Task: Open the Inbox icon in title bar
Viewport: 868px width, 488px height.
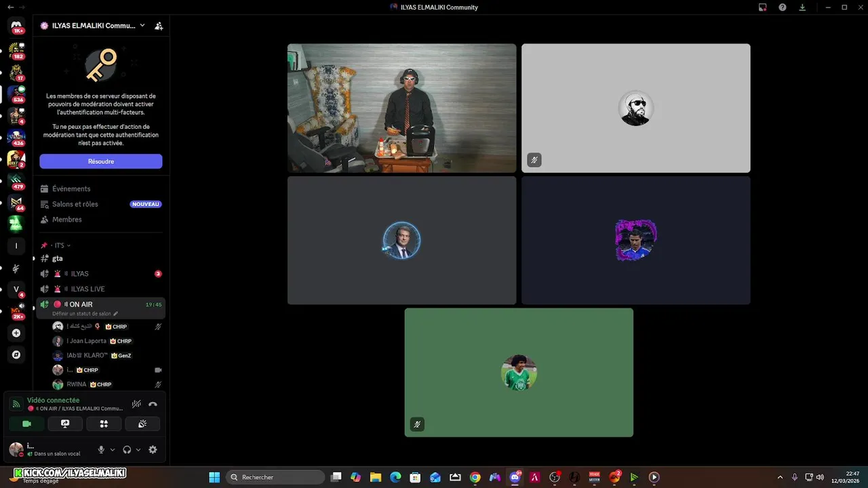Action: pos(762,7)
